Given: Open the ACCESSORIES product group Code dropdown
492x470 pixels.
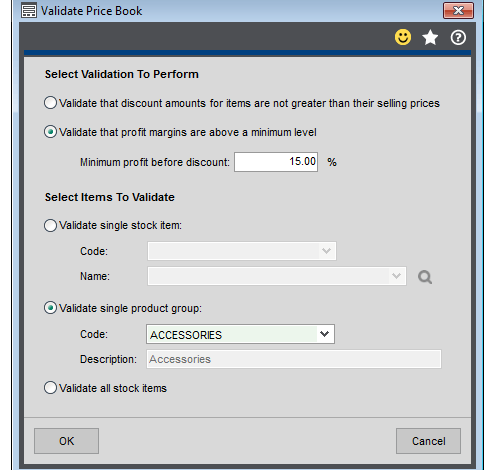Looking at the screenshot, I should point(324,334).
